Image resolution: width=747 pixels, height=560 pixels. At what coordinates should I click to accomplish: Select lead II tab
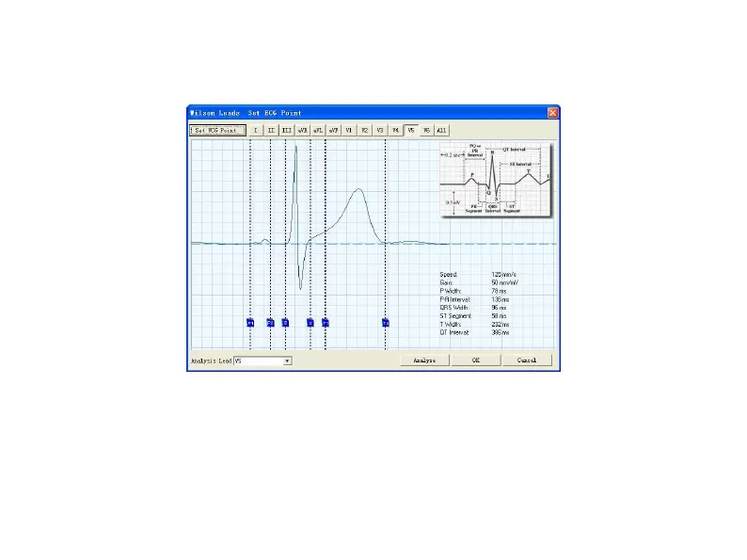tap(271, 130)
